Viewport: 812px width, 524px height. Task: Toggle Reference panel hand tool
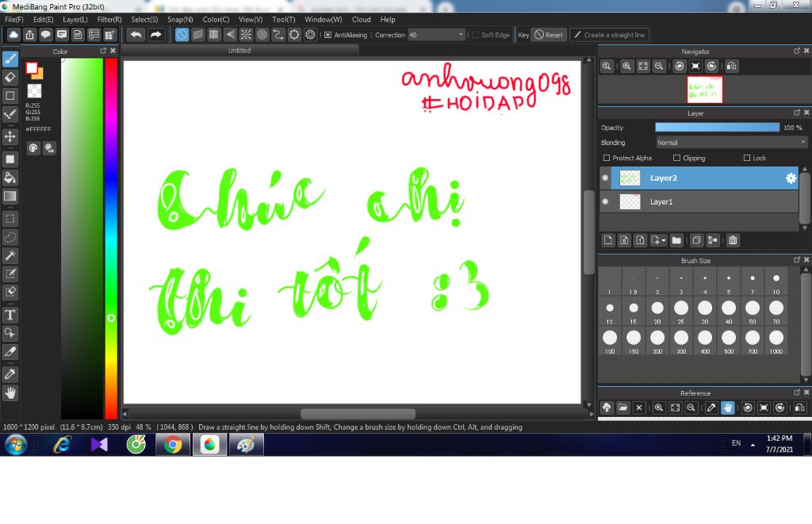coord(728,407)
